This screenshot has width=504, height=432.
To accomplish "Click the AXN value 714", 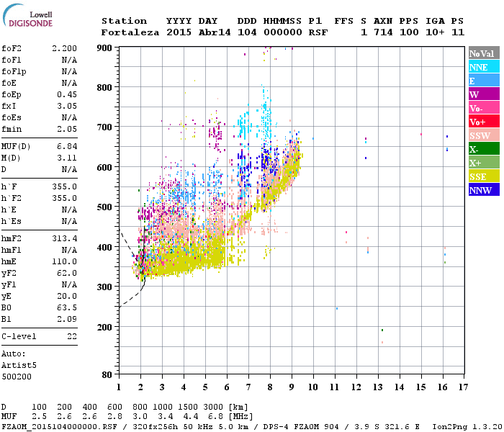I will point(383,32).
